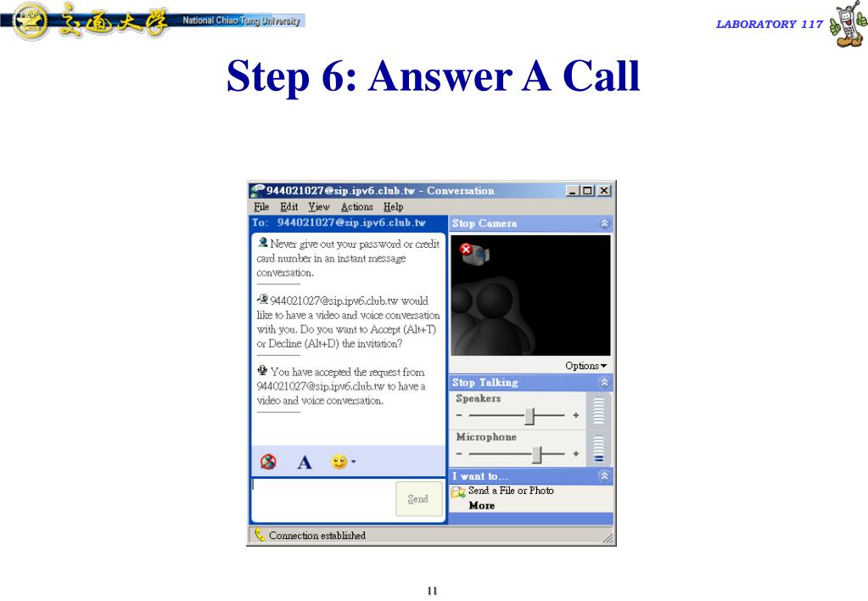Click the Speakers level meter
Screen dimensions: 868x601
coord(598,411)
